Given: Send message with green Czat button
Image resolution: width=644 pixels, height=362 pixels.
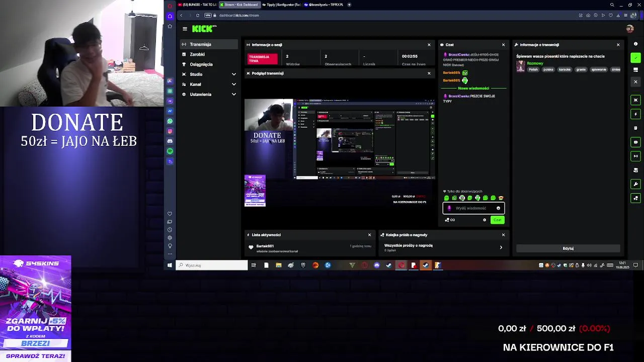Looking at the screenshot, I should tap(497, 220).
